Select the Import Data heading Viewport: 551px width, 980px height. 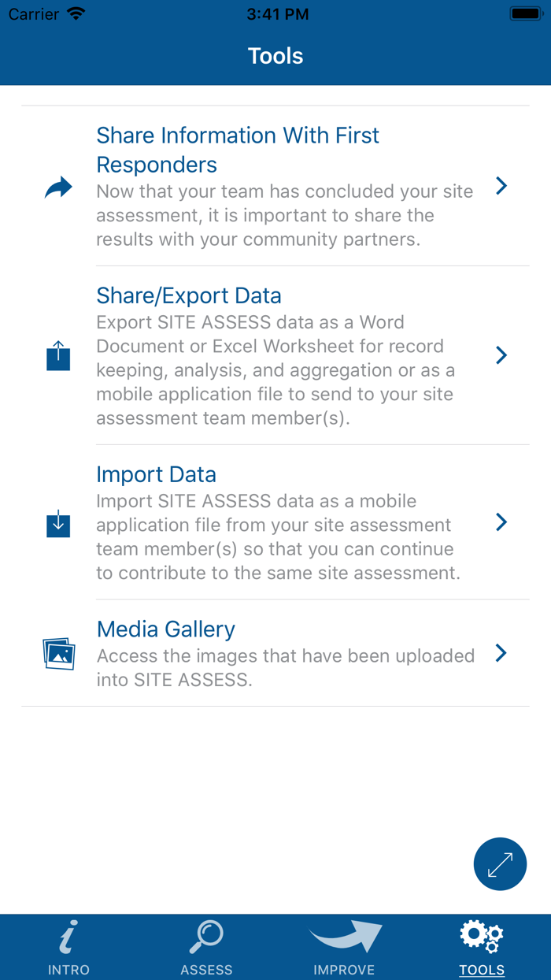pyautogui.click(x=156, y=474)
